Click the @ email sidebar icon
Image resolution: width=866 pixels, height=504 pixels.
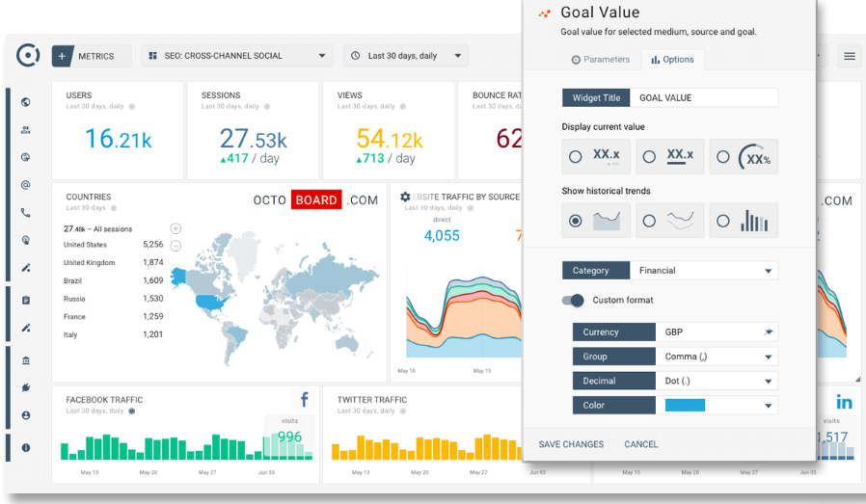click(x=25, y=185)
